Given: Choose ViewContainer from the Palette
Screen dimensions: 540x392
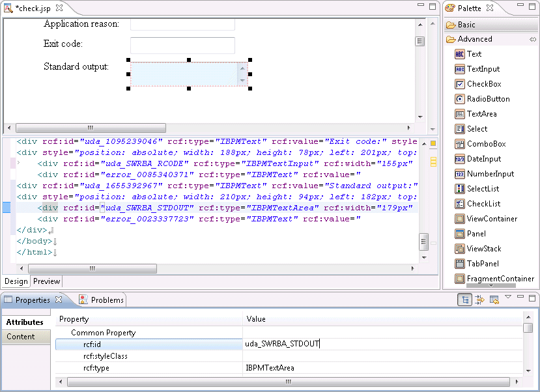Looking at the screenshot, I should tap(486, 219).
